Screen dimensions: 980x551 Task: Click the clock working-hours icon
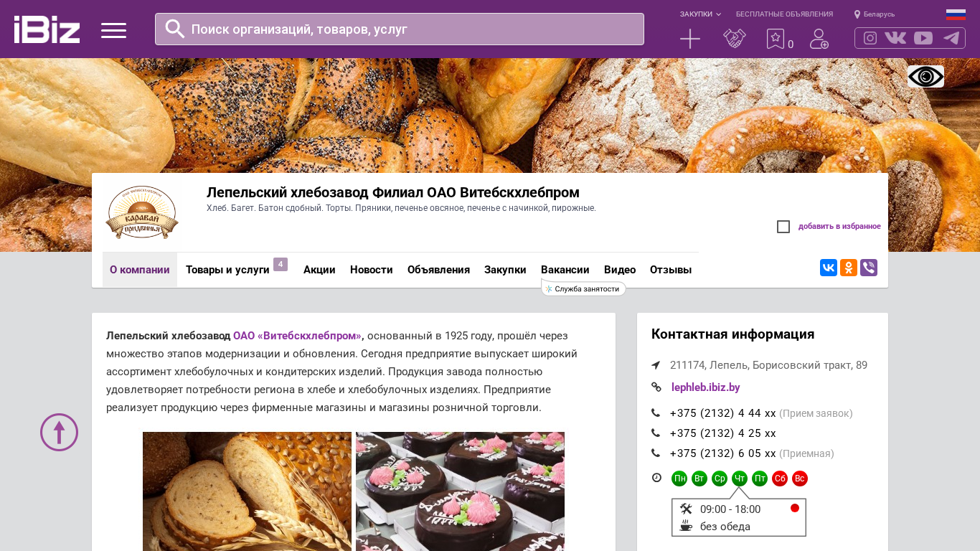[x=656, y=478]
